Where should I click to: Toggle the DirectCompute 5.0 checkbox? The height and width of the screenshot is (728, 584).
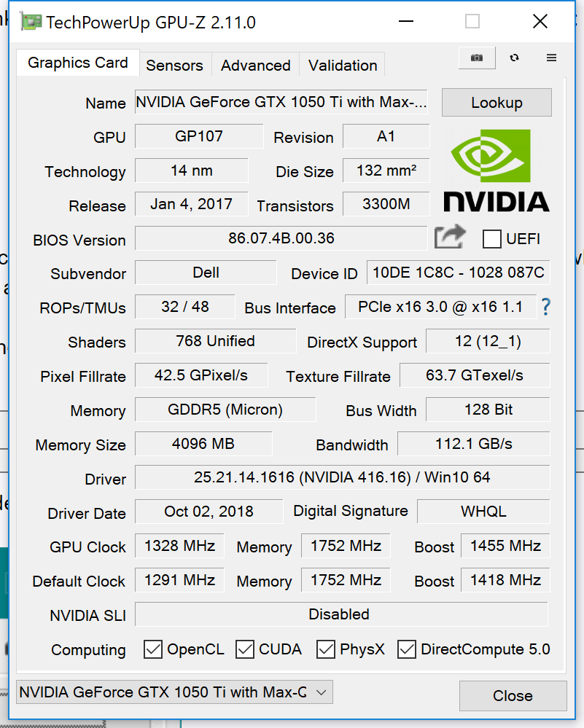(x=407, y=649)
